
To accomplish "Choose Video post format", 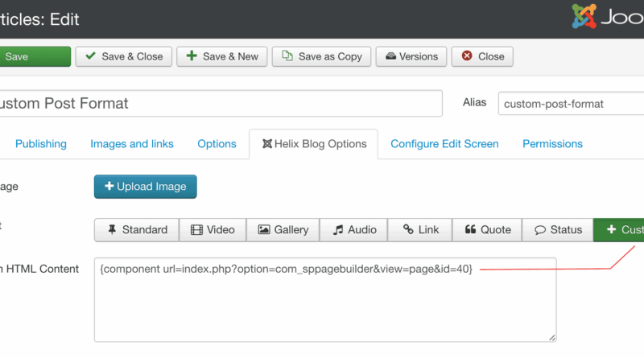I will tap(213, 230).
